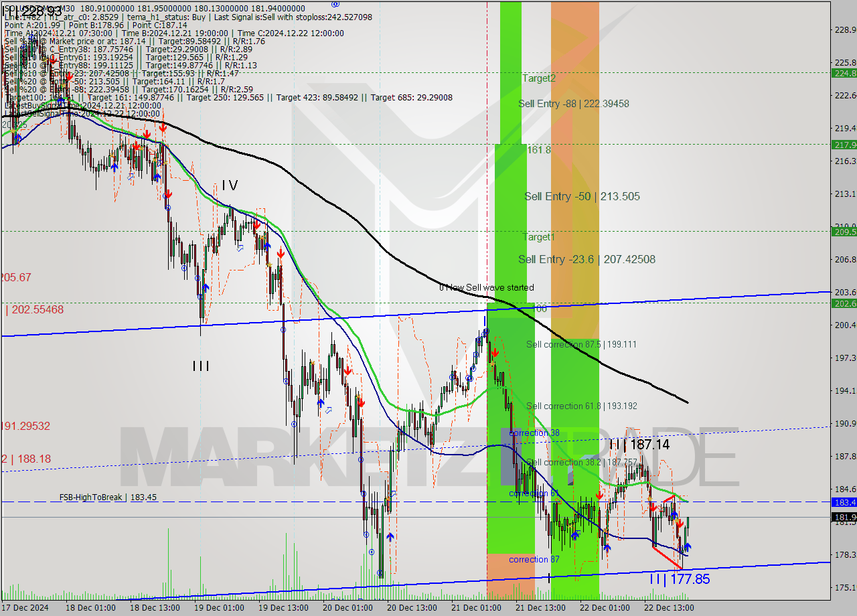Select the 'I I | 187.14' wave label
The width and height of the screenshot is (857, 616).
tap(639, 445)
